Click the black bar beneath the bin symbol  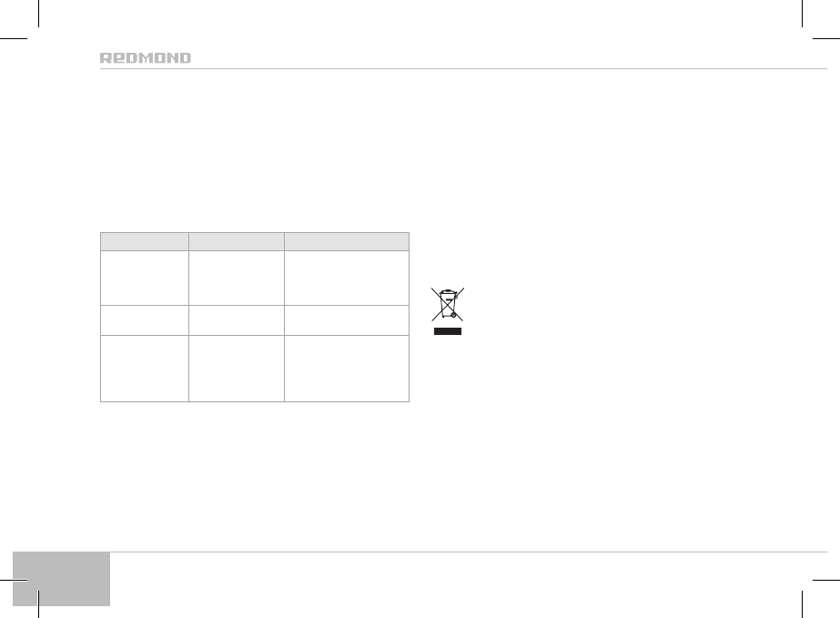coord(447,331)
